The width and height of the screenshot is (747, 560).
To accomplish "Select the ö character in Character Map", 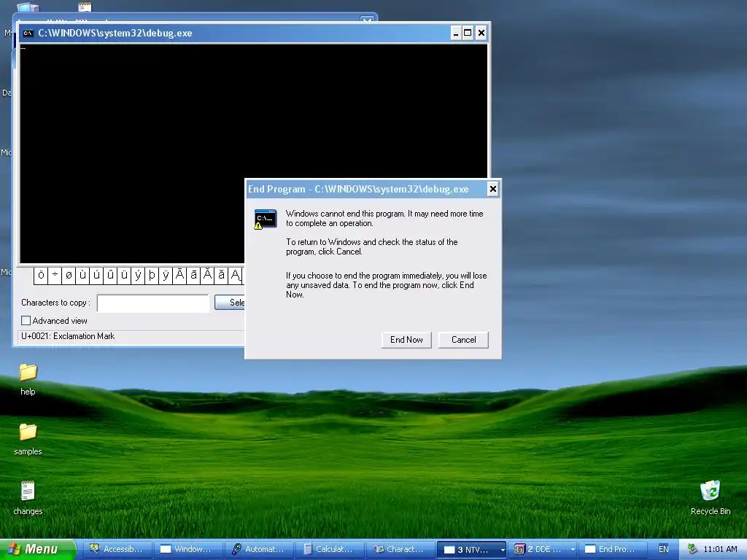I will (x=41, y=275).
